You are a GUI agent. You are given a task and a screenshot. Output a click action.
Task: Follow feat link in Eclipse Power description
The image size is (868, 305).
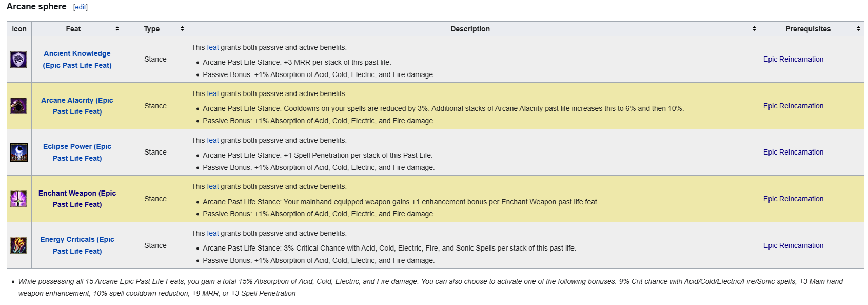coord(213,140)
